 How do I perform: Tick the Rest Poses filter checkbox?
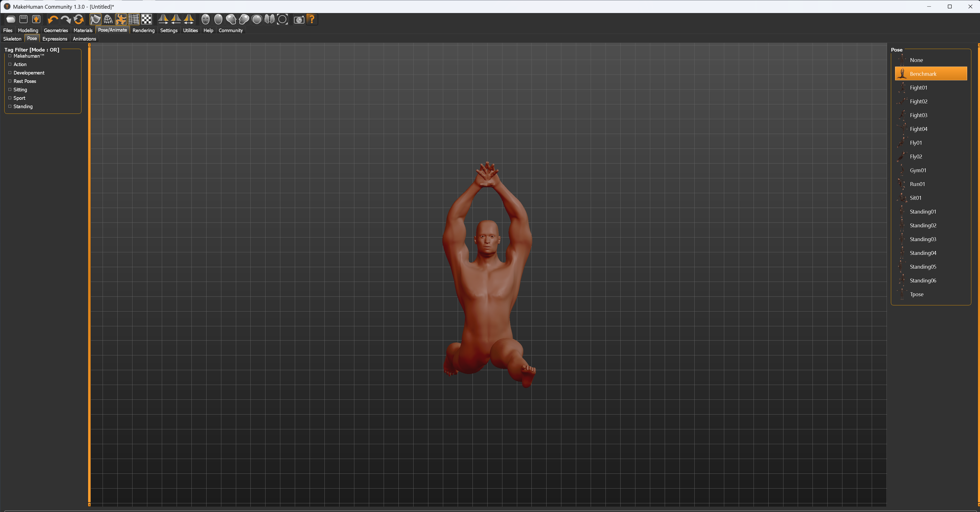10,81
